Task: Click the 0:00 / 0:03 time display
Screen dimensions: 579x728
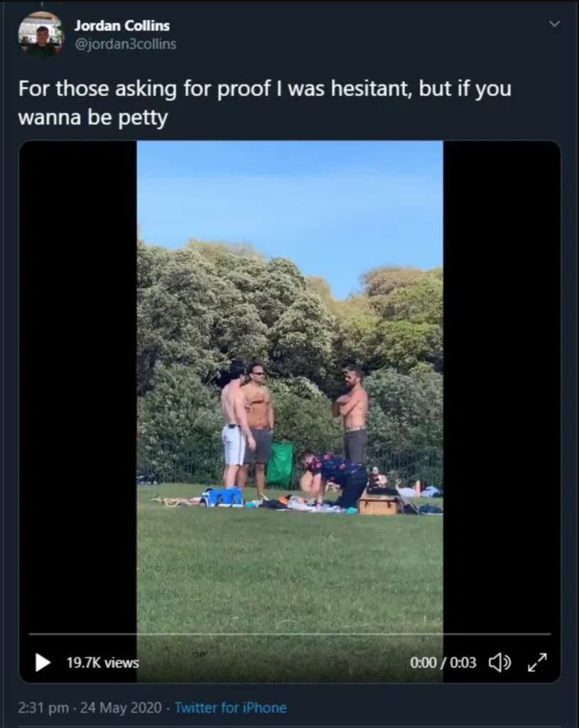Action: (443, 663)
